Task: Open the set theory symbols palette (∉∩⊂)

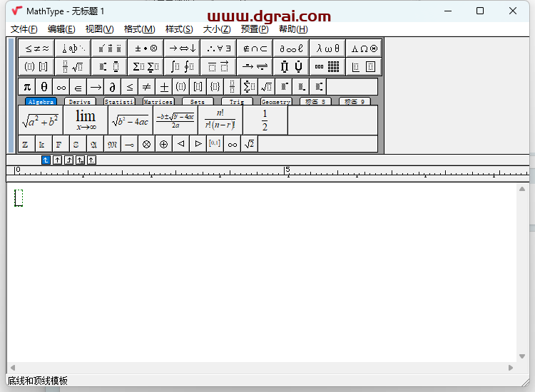Action: [255, 48]
